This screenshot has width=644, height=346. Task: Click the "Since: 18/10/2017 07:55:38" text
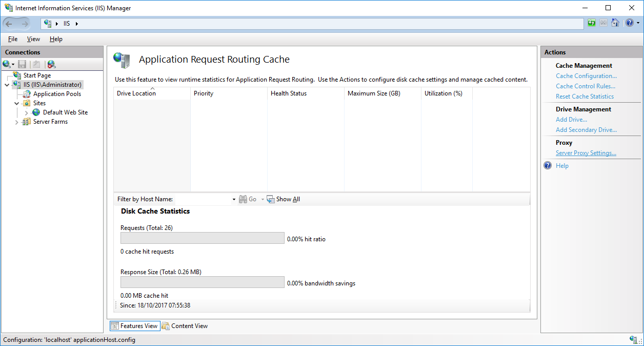tap(155, 305)
